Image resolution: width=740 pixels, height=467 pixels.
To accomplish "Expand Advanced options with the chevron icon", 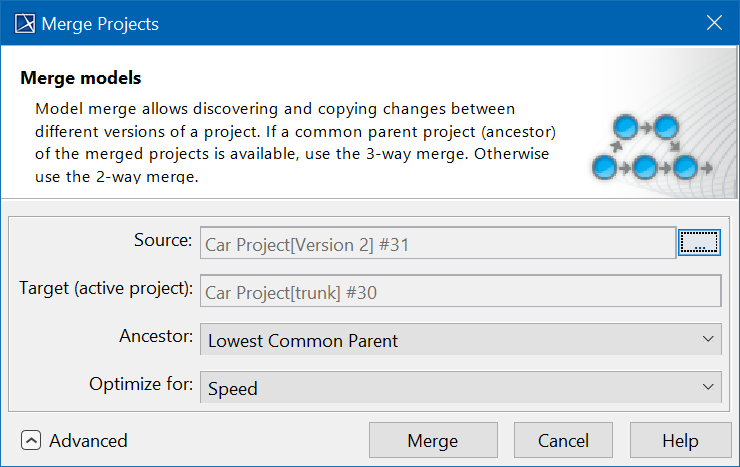I will [x=32, y=440].
